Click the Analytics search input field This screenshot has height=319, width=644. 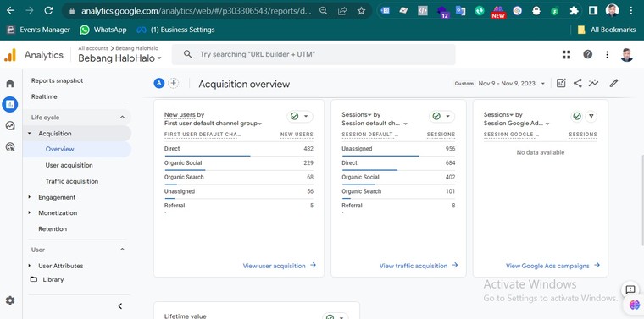pos(314,54)
